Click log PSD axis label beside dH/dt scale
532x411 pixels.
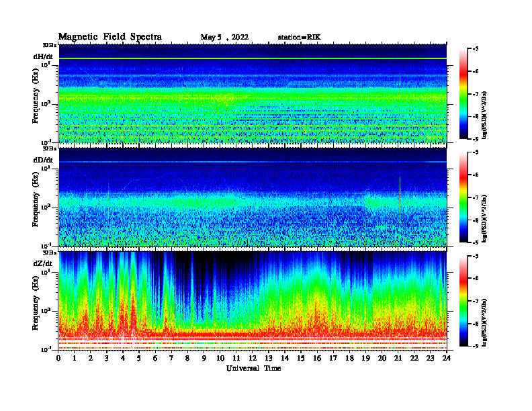click(484, 115)
